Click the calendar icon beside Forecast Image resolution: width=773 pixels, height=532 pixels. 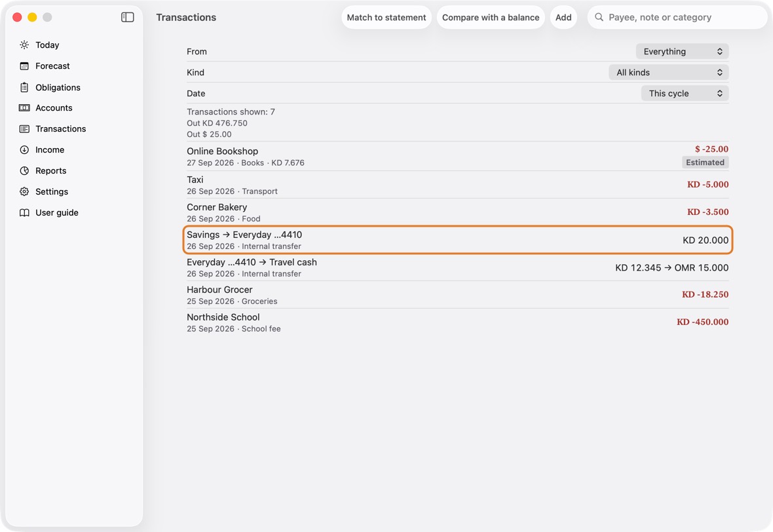(x=24, y=66)
